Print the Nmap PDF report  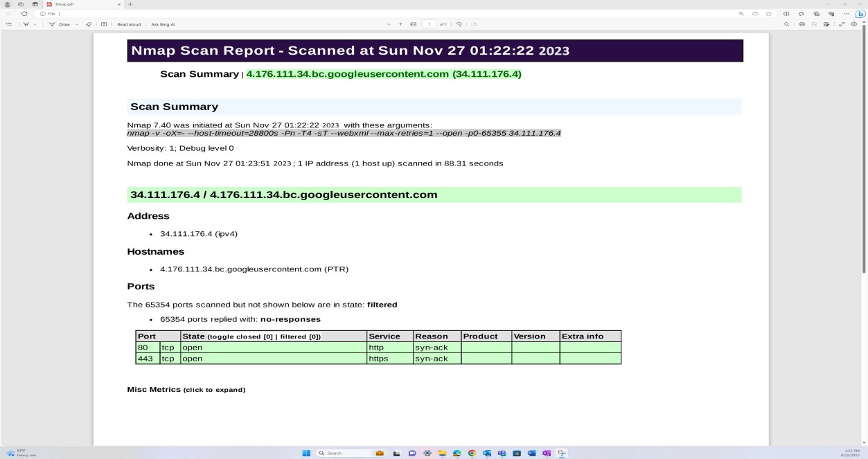[x=801, y=24]
